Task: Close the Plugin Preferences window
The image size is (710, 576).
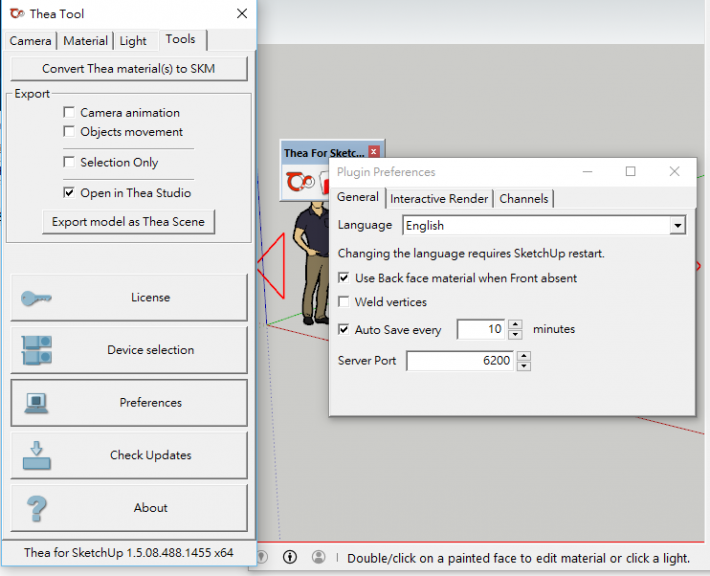Action: (674, 171)
